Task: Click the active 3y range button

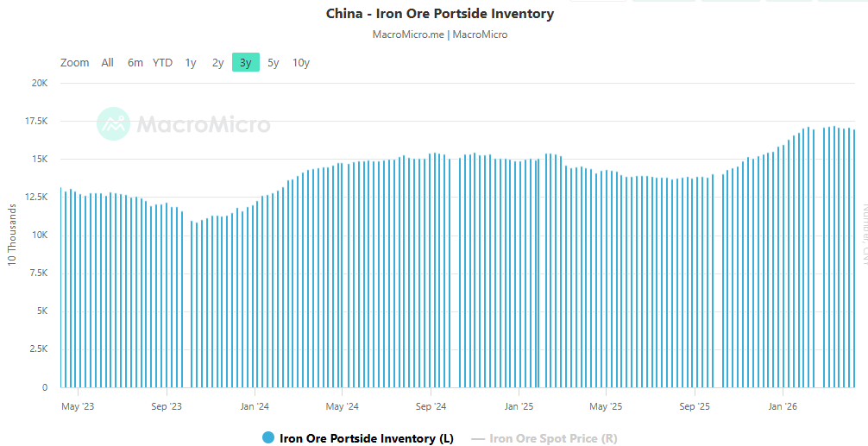Action: click(246, 62)
